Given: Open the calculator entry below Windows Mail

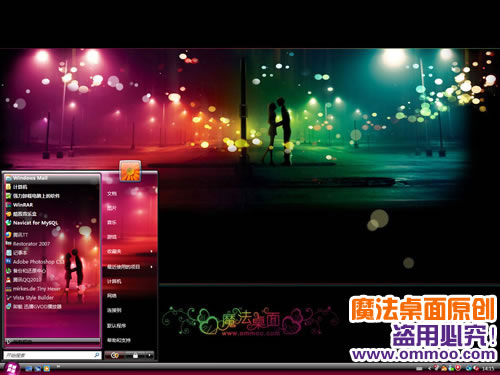Looking at the screenshot, I should 52,187.
